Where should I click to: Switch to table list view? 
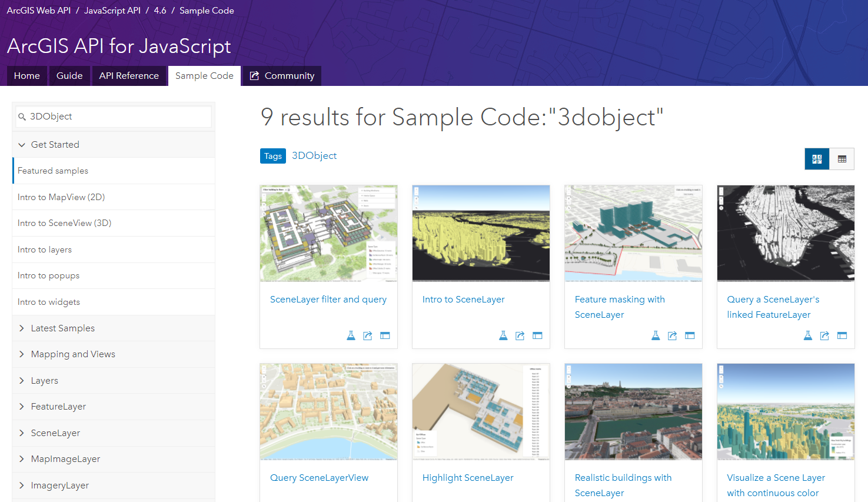(x=842, y=159)
